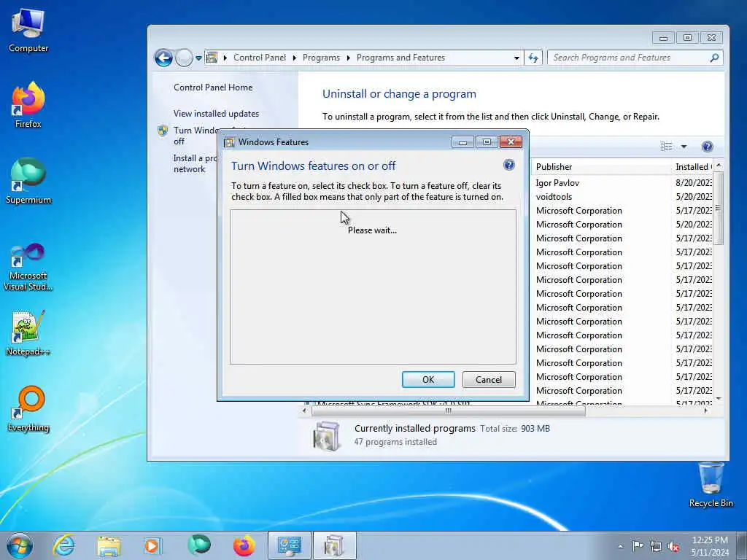Click the disabled Forward navigation button
This screenshot has height=560, width=747.
coord(184,58)
